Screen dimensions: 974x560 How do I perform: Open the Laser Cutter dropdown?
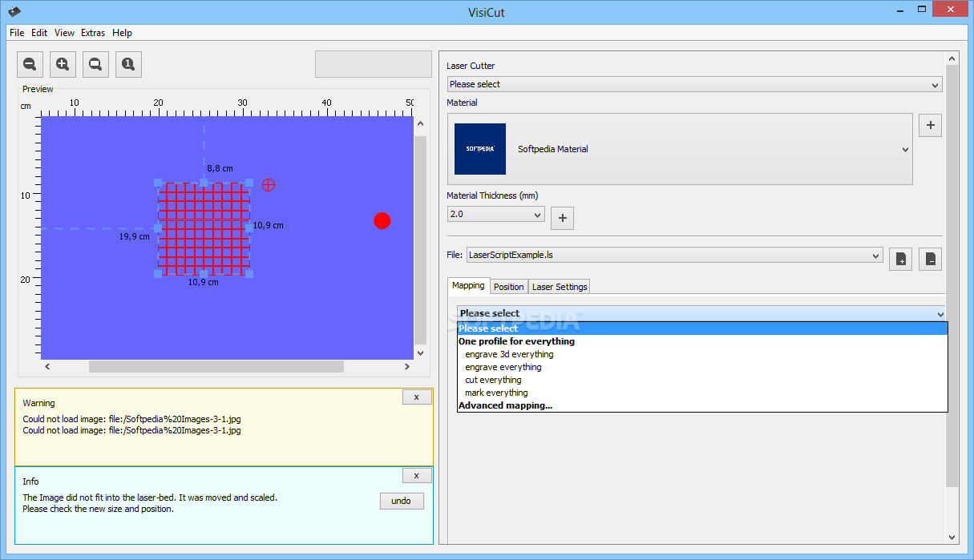pyautogui.click(x=694, y=84)
